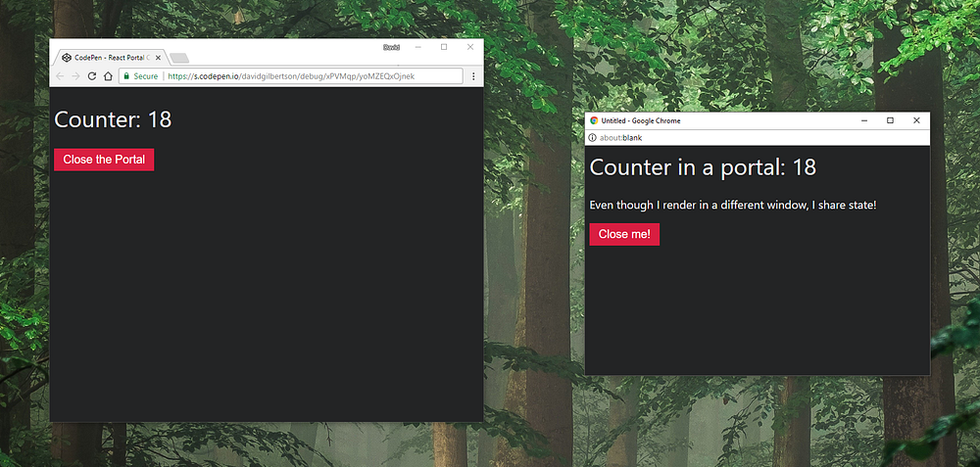Click the browser forward arrow

(75, 76)
